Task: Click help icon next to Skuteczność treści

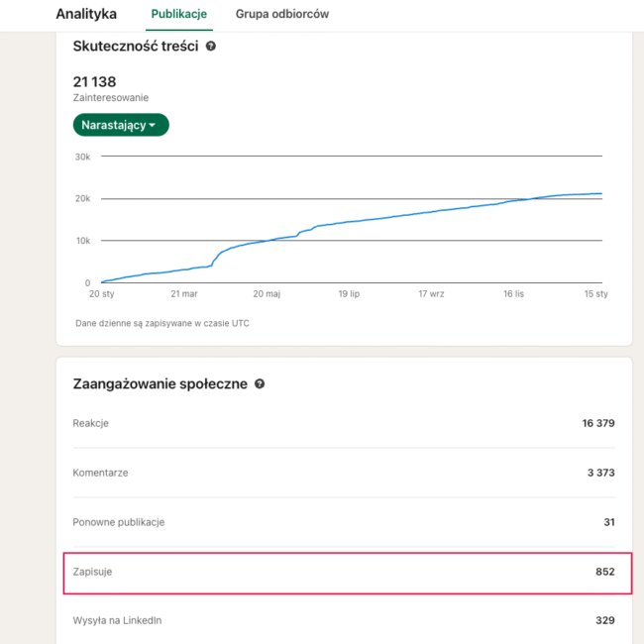Action: (211, 46)
